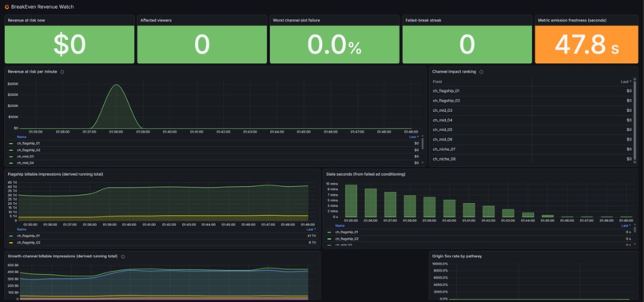Screen dimensions: 644x302
Task: Open the Revenue at risk now panel title
Action: pyautogui.click(x=25, y=20)
